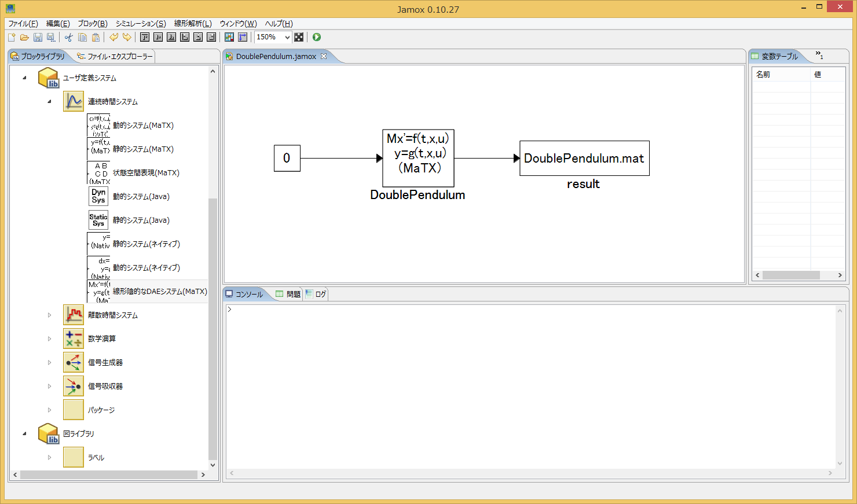Collapse the 連続時間システム tree node
Image resolution: width=857 pixels, height=504 pixels.
tap(49, 102)
